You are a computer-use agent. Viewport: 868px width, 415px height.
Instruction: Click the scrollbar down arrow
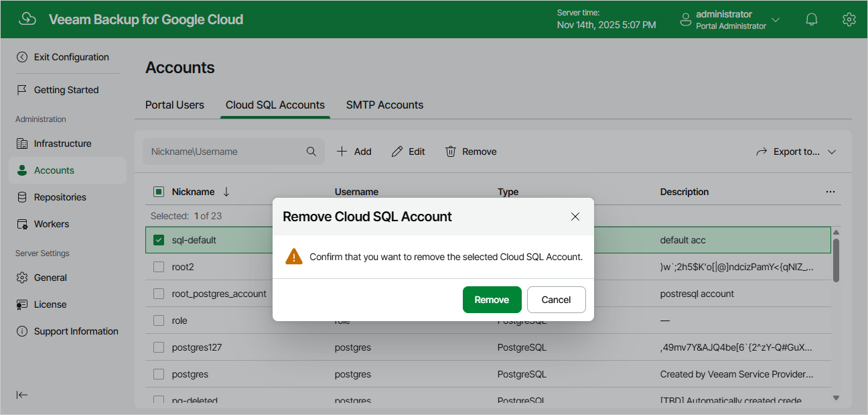836,398
